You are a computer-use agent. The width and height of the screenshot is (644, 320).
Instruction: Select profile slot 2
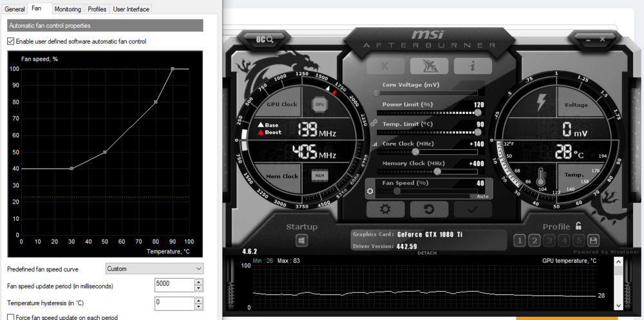click(x=534, y=240)
